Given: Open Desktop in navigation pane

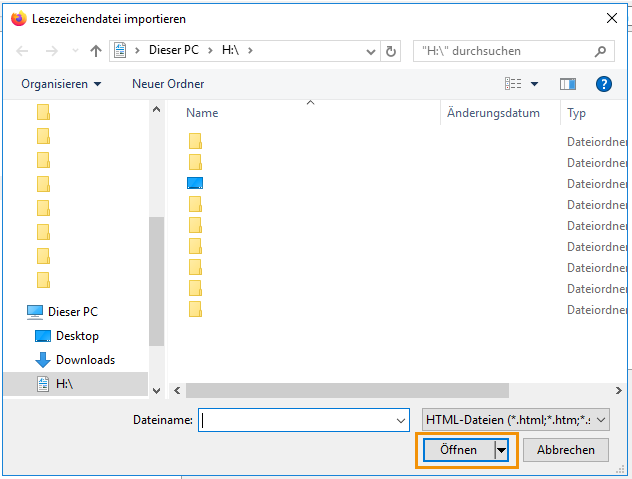Looking at the screenshot, I should [77, 336].
